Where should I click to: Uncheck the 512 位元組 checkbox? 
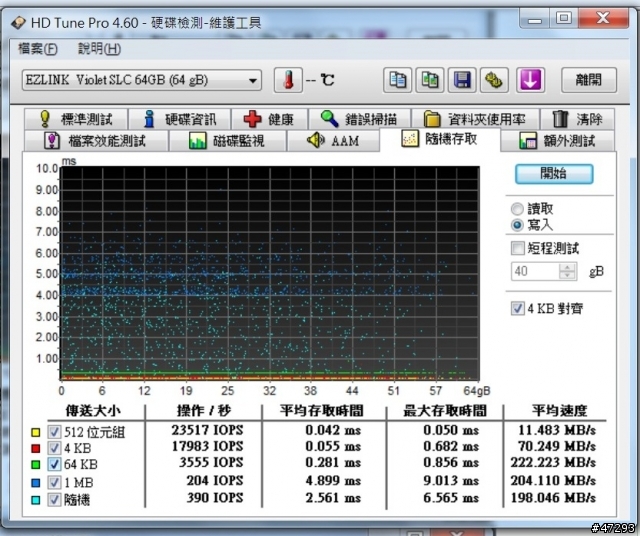coord(54,432)
